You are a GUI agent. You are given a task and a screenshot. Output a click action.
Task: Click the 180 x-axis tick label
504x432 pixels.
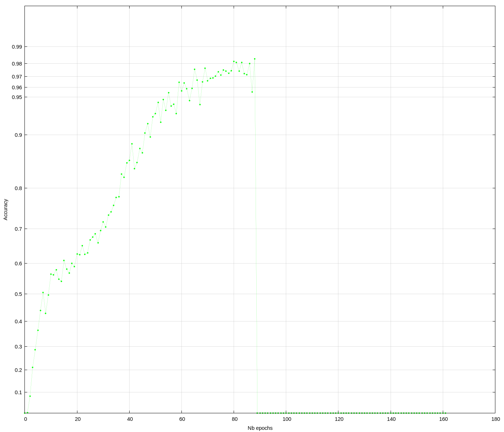coord(495,419)
